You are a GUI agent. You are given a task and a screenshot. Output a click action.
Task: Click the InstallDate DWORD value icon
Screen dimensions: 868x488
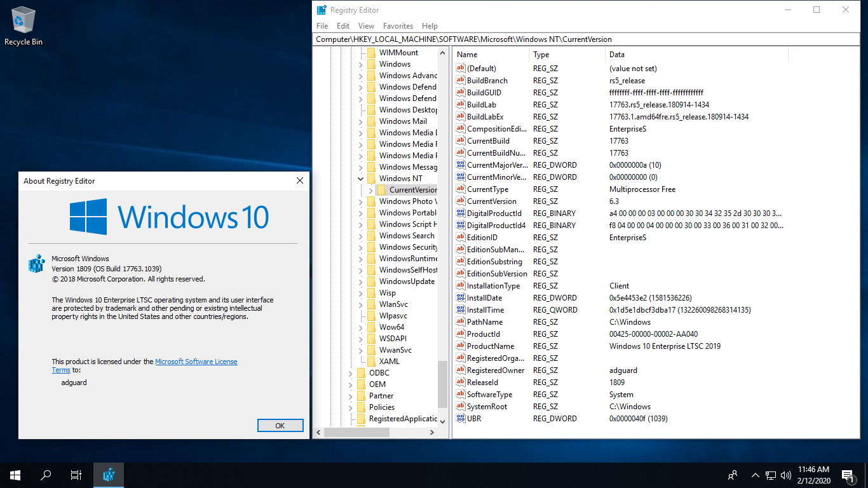[x=461, y=298]
